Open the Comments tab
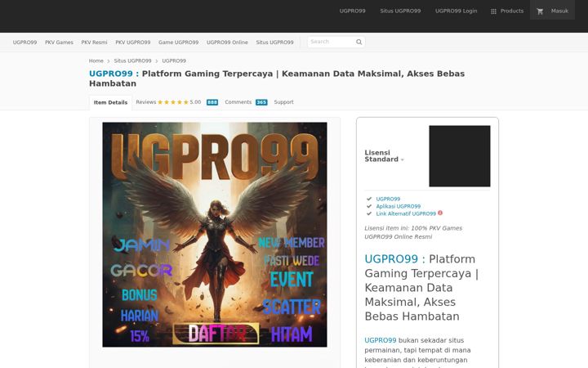The height and width of the screenshot is (368, 588). [238, 102]
